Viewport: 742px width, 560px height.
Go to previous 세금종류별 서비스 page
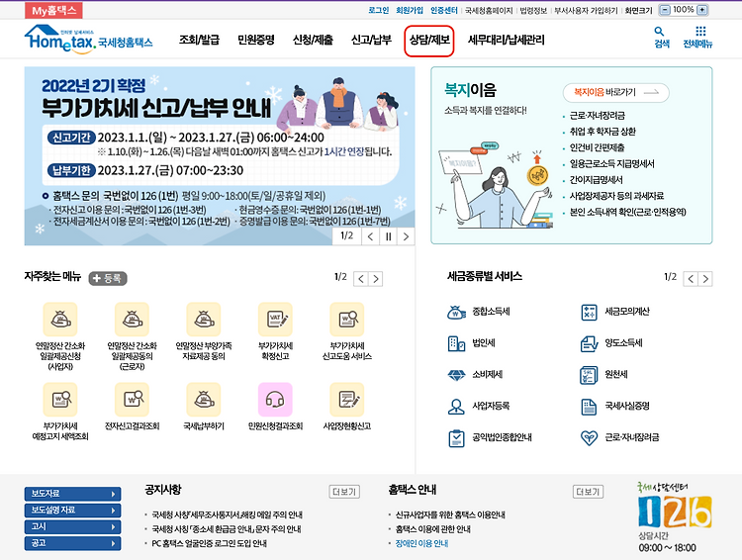point(691,279)
